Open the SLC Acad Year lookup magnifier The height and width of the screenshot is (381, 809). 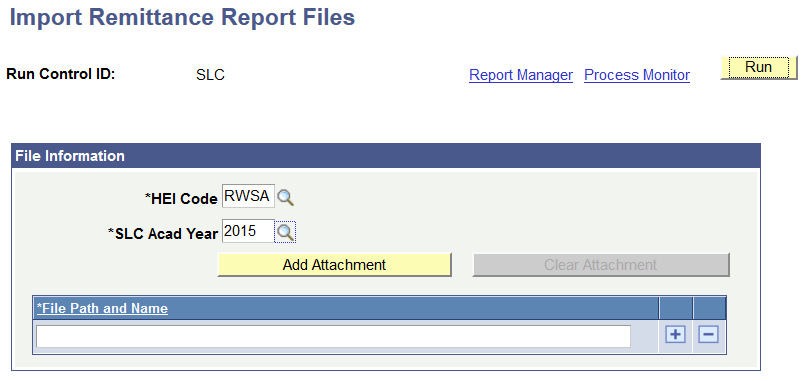[x=285, y=232]
